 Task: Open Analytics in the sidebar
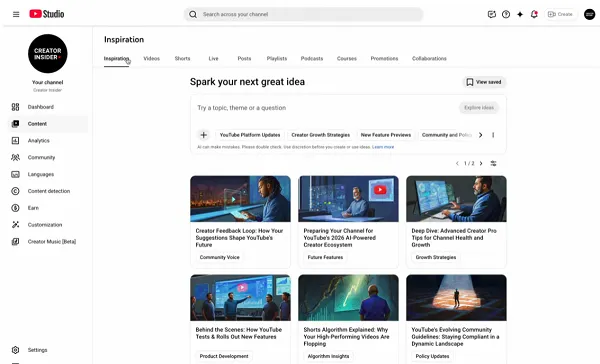click(47, 140)
